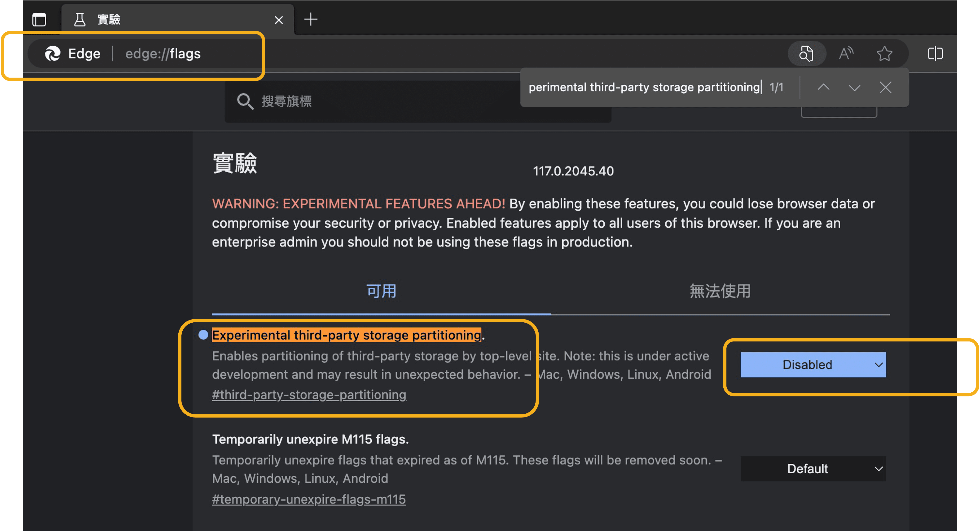Close the 實驗 tab
Screen dimensions: 980x531
279,20
